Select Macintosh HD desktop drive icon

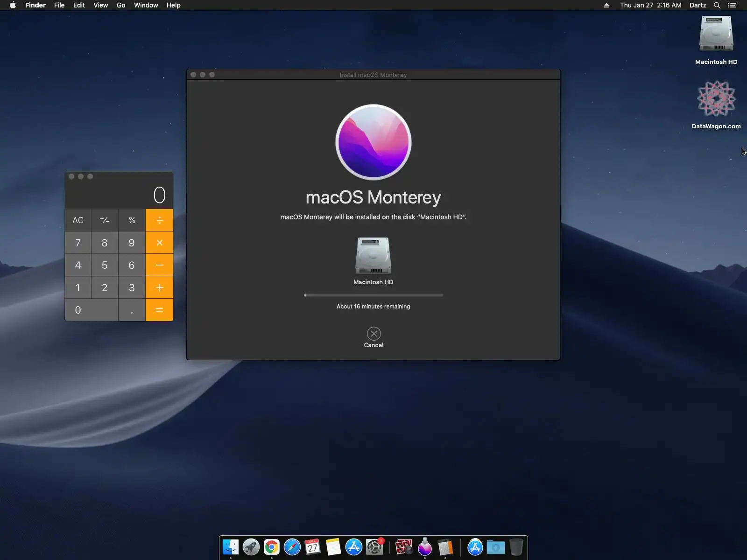pos(716,34)
